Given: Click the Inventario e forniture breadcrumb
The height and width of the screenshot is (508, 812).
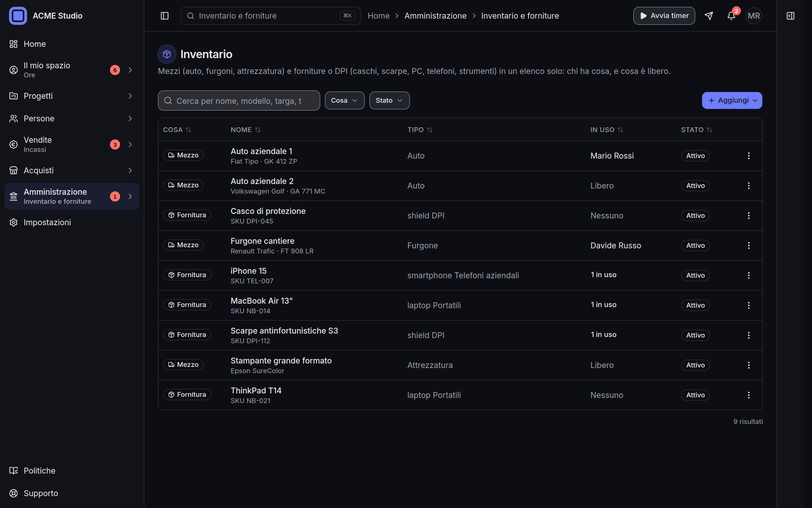Looking at the screenshot, I should [520, 16].
